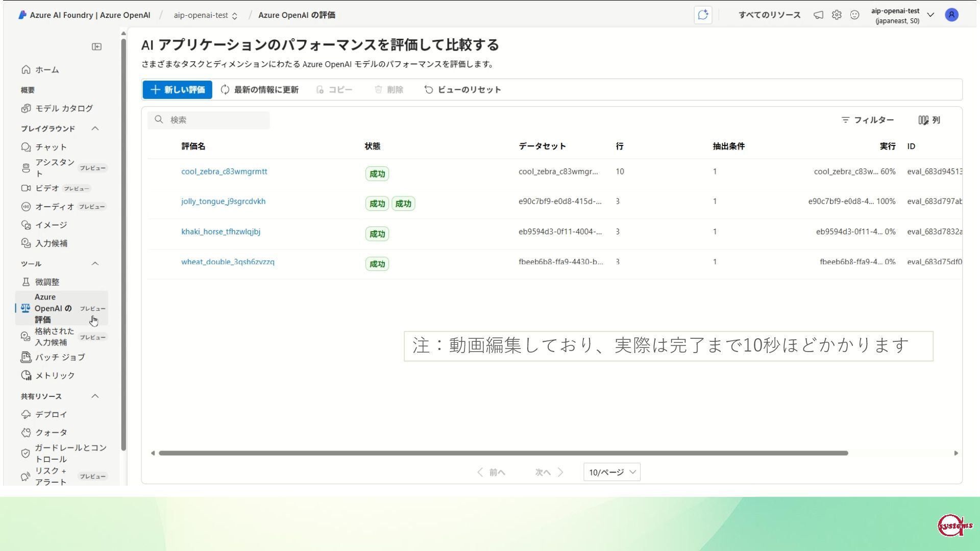The width and height of the screenshot is (980, 551).
Task: Sort by the 状態 column header
Action: pyautogui.click(x=372, y=146)
